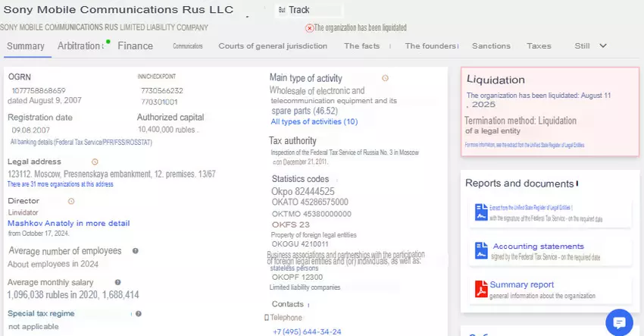This screenshot has height=336, width=644.
Task: Select the Sanctions tab
Action: coord(491,46)
